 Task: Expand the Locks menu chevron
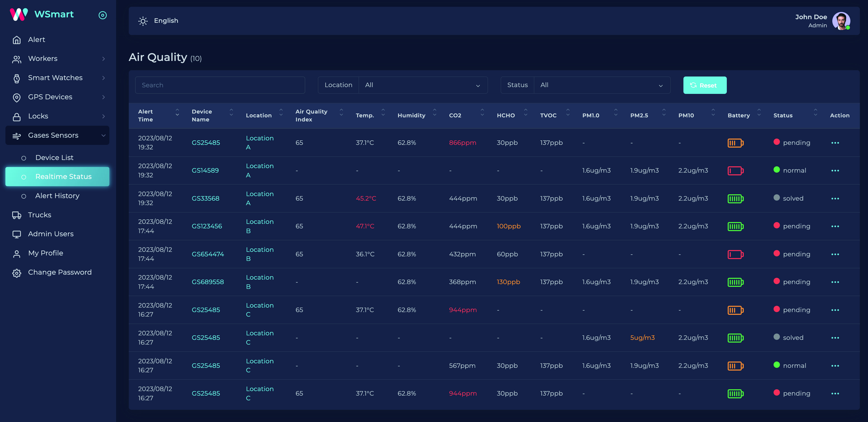tap(103, 116)
